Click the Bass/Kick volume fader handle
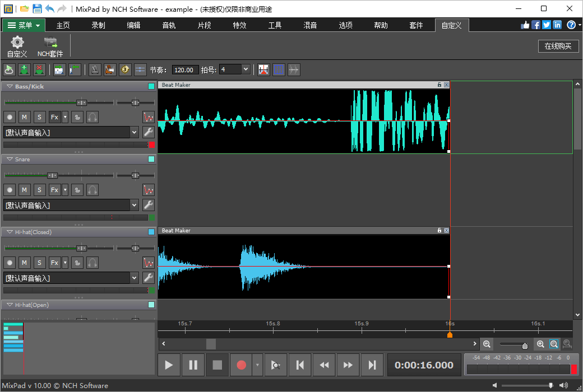The image size is (583, 392). (x=81, y=102)
